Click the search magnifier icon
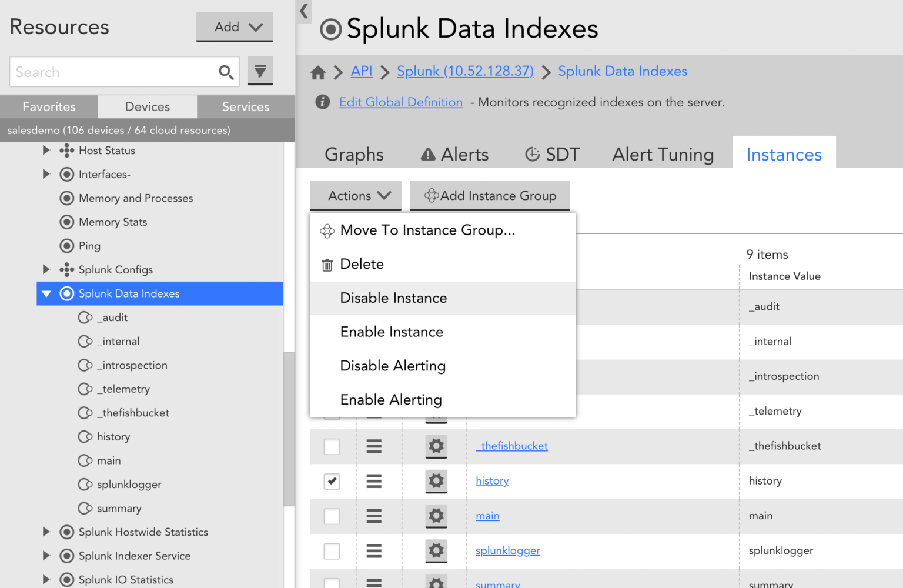This screenshot has height=588, width=903. tap(226, 72)
